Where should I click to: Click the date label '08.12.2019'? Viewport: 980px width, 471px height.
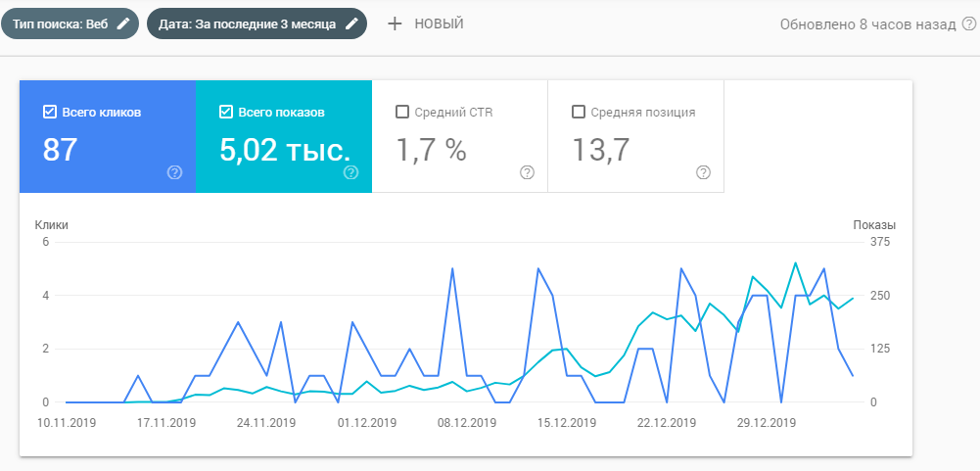pos(467,423)
